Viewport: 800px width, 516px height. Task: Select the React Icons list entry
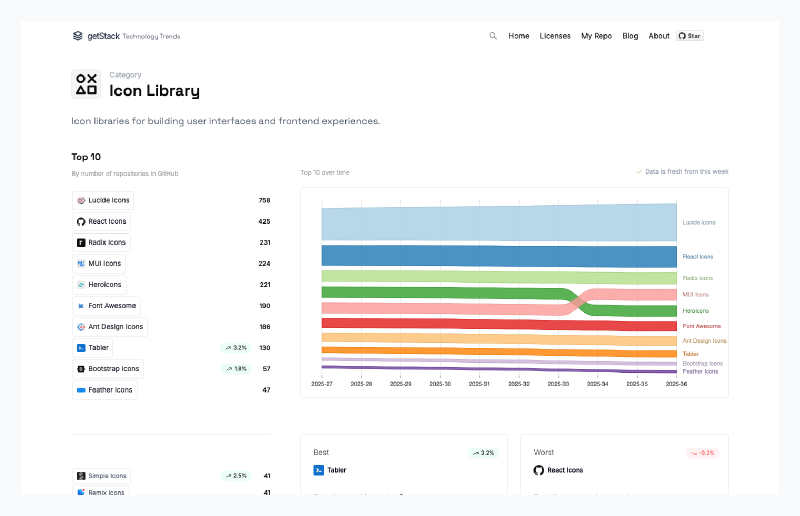[102, 221]
